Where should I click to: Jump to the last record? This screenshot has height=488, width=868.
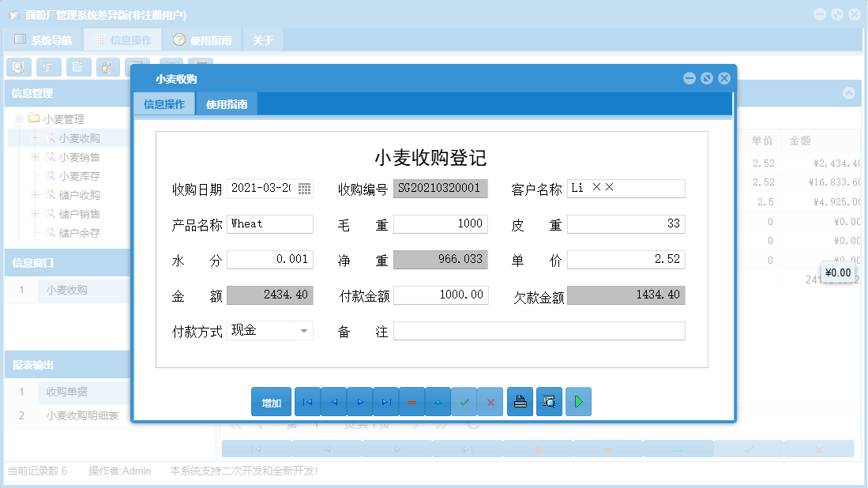point(385,401)
